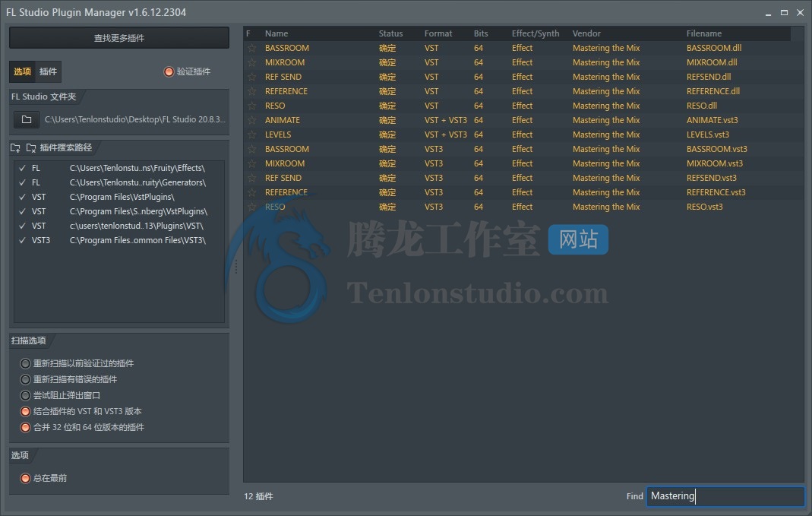The width and height of the screenshot is (812, 516).
Task: Mark REFERENCE.dll as favorite
Action: point(251,92)
